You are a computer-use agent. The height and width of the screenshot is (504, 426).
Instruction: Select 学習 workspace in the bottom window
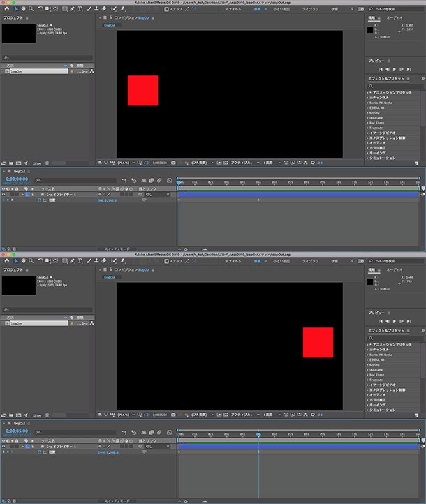[335, 261]
